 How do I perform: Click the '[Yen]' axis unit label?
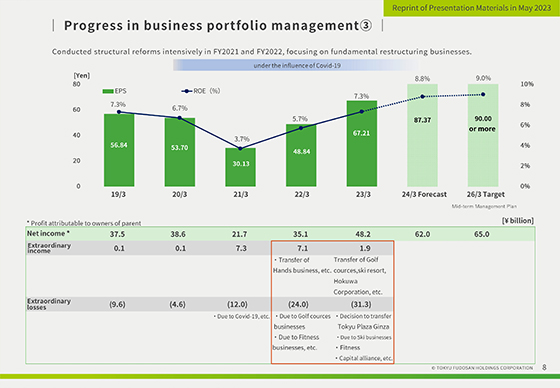point(82,75)
